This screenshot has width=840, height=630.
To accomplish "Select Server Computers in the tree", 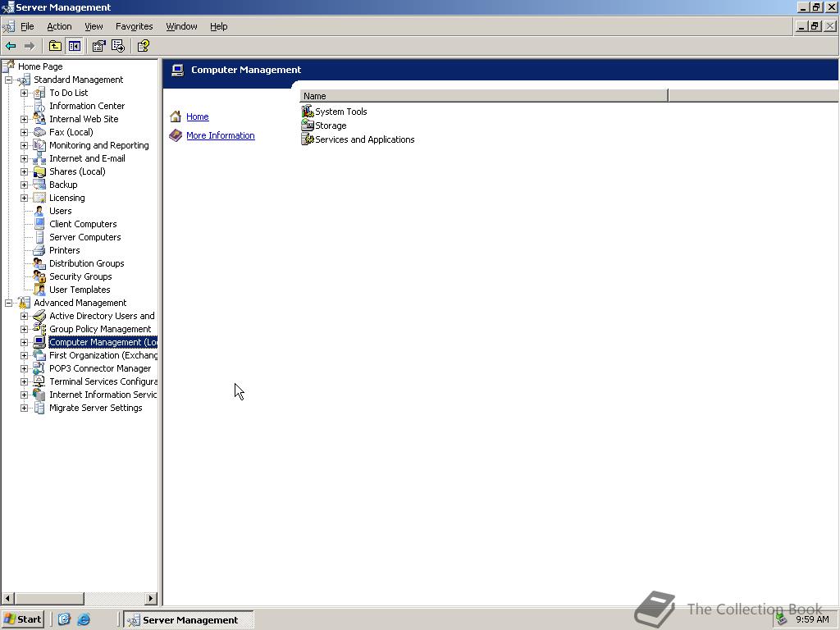I will point(85,237).
